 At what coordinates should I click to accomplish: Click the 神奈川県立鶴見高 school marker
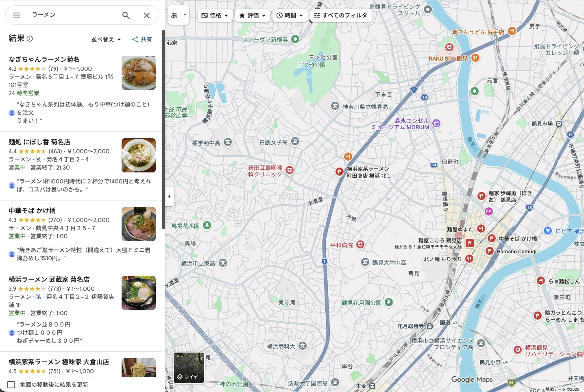(335, 106)
